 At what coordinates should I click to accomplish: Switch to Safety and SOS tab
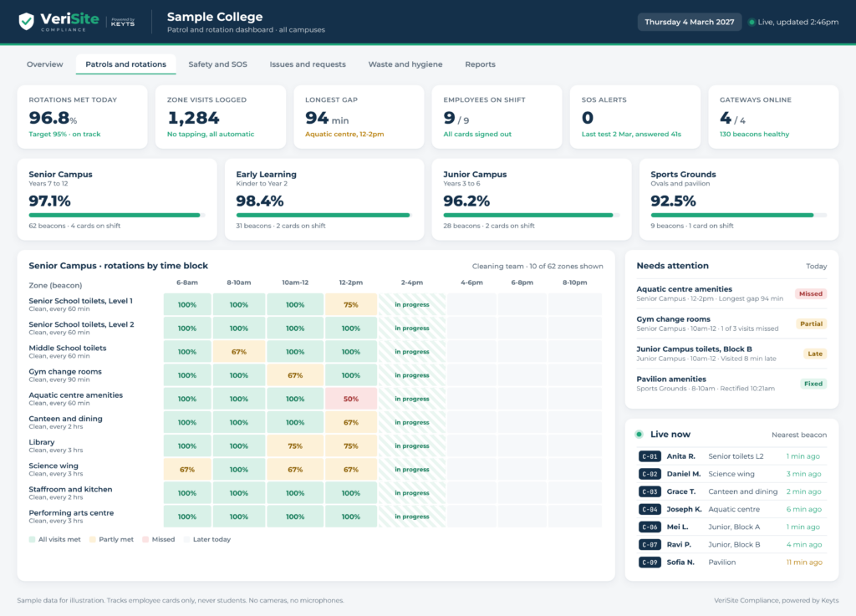tap(218, 64)
